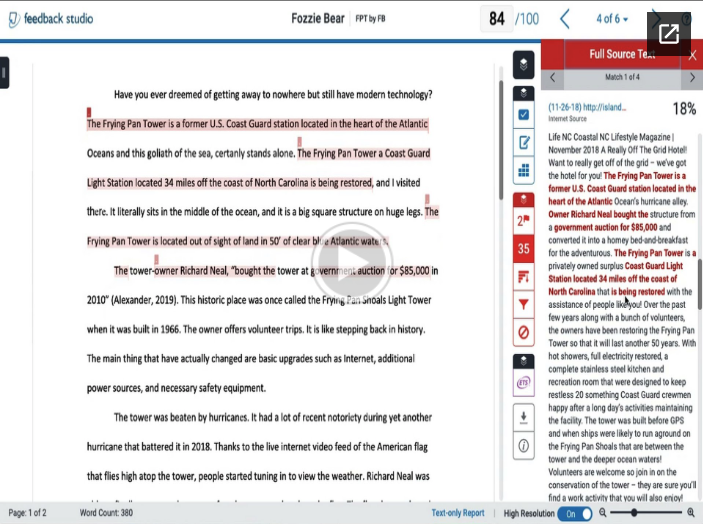Click the Match 1 of 4 label
703x524 pixels.
(x=622, y=77)
